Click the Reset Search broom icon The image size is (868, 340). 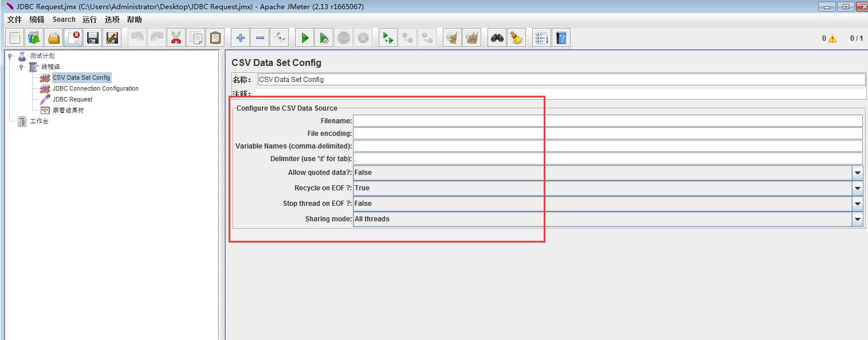tap(517, 38)
